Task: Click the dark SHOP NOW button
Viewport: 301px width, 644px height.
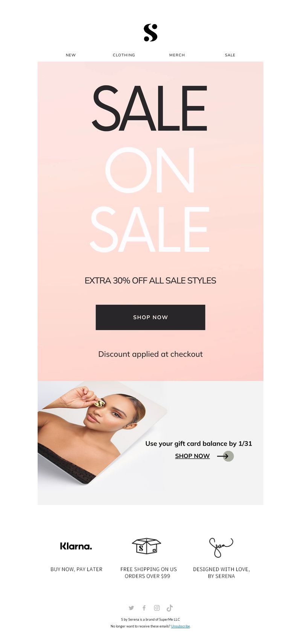Action: (x=150, y=317)
